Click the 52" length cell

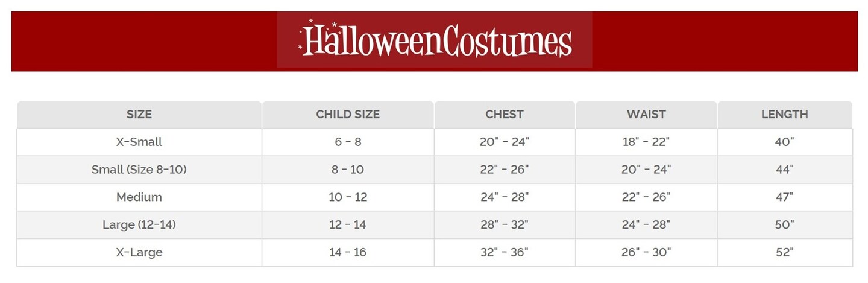click(784, 252)
